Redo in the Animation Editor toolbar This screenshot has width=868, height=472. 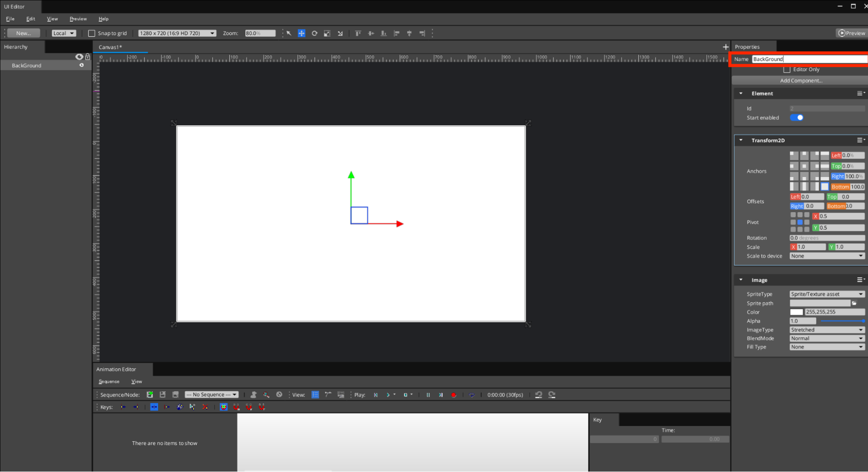click(x=552, y=394)
